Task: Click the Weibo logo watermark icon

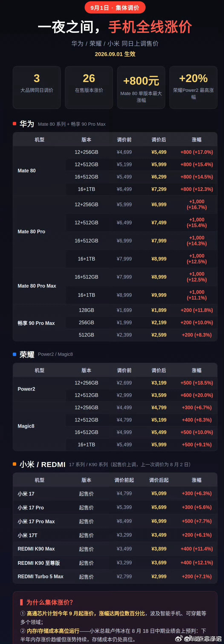Action: [179, 639]
